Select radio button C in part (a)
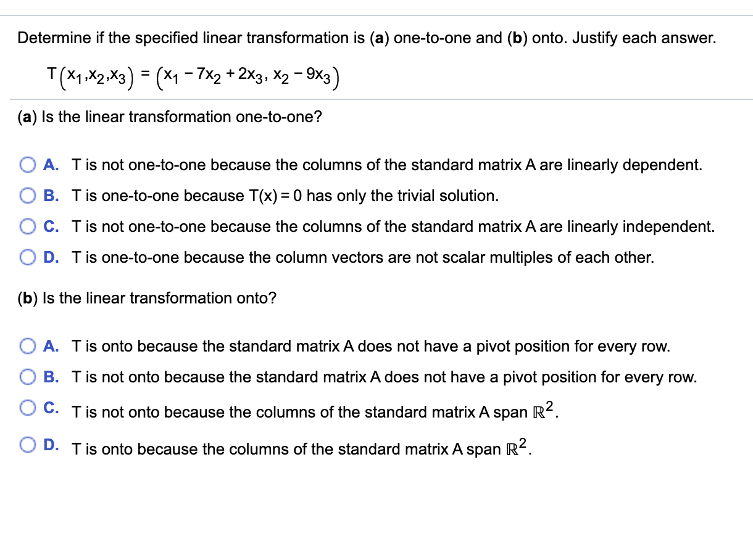The width and height of the screenshot is (753, 560). pos(27,226)
